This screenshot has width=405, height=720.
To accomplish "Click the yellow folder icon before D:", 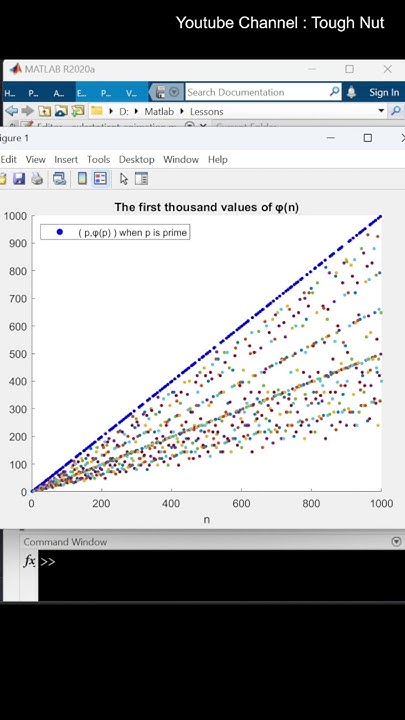I will (x=96, y=111).
